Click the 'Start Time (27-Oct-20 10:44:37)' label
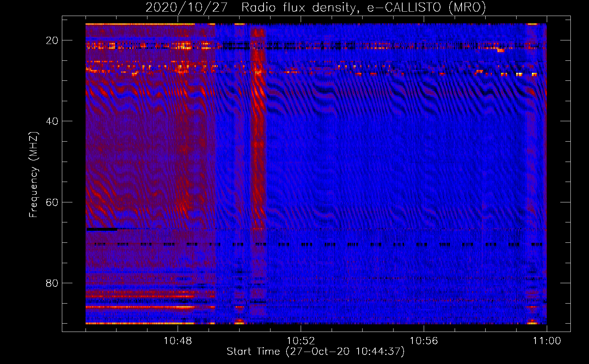 click(316, 352)
